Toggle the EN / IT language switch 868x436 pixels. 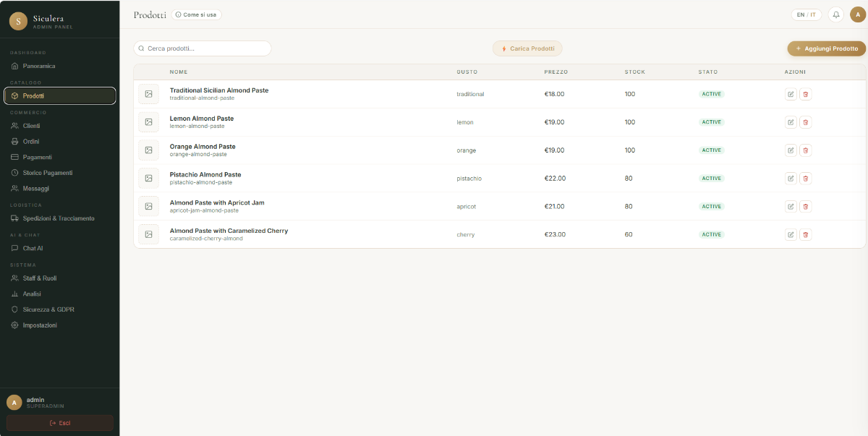807,14
